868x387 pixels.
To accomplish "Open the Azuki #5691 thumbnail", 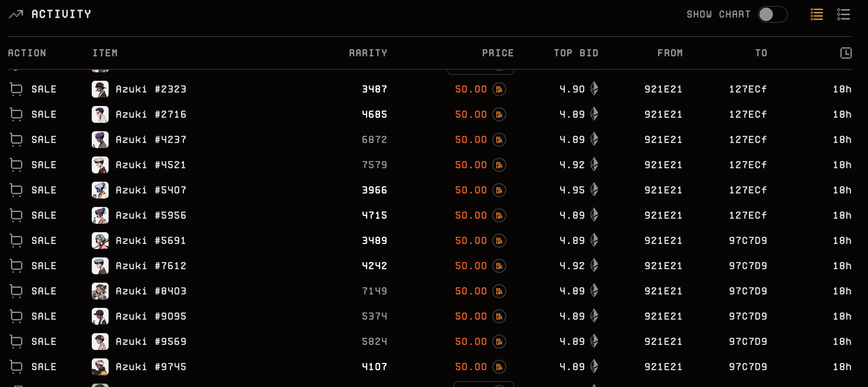I will tap(100, 241).
